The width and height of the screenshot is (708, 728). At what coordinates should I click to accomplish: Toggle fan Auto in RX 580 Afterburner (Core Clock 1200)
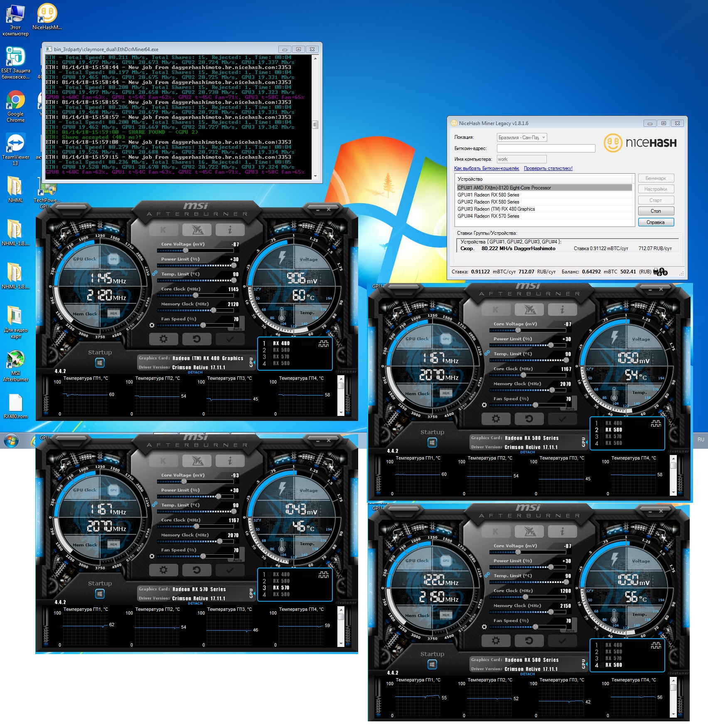[570, 630]
